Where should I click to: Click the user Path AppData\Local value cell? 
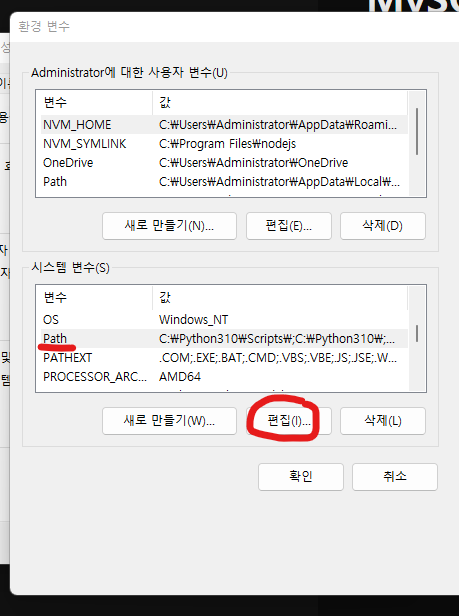click(x=279, y=182)
